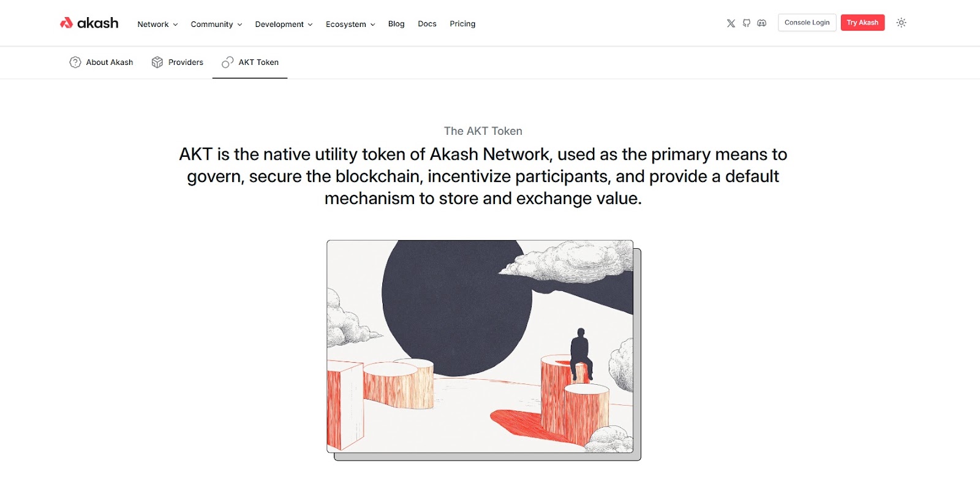
Task: Open the GitHub icon link
Action: click(x=746, y=23)
